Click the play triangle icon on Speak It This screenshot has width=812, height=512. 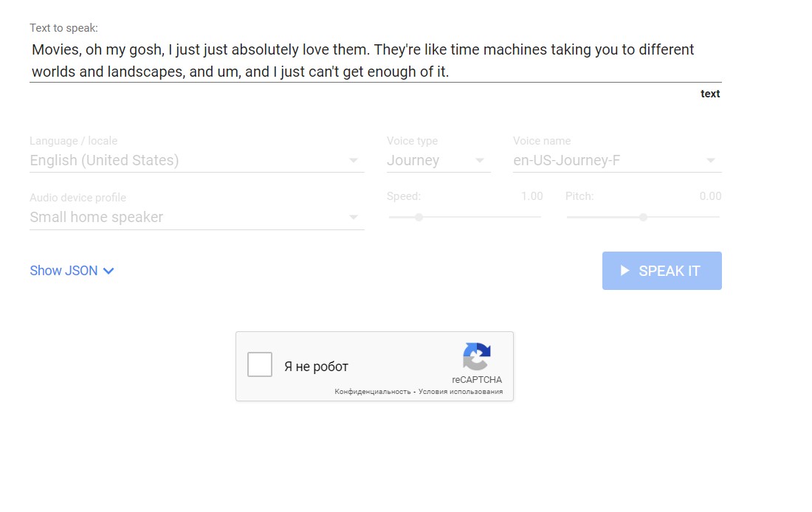coord(625,271)
